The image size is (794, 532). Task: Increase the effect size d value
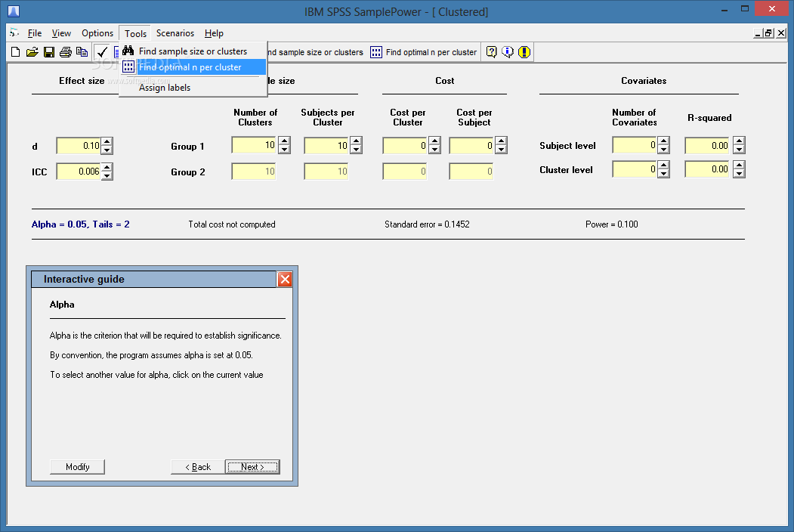click(x=107, y=141)
